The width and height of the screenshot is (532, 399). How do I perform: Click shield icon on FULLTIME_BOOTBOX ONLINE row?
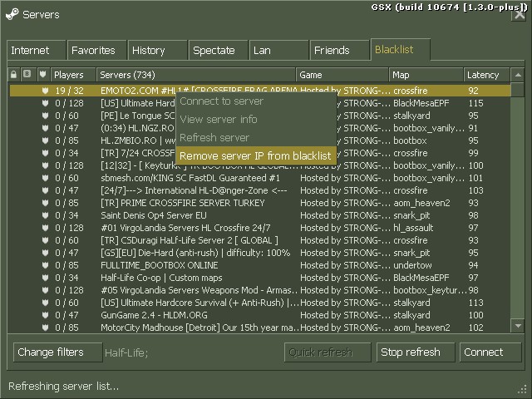(45, 265)
